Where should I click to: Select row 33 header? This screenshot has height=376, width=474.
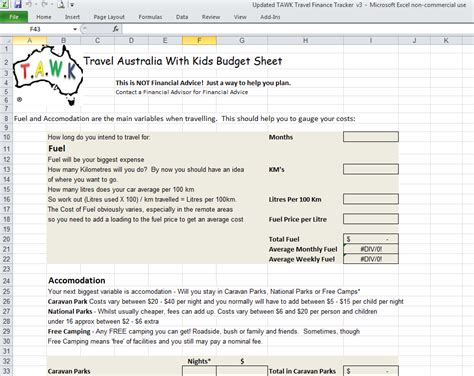coord(6,371)
